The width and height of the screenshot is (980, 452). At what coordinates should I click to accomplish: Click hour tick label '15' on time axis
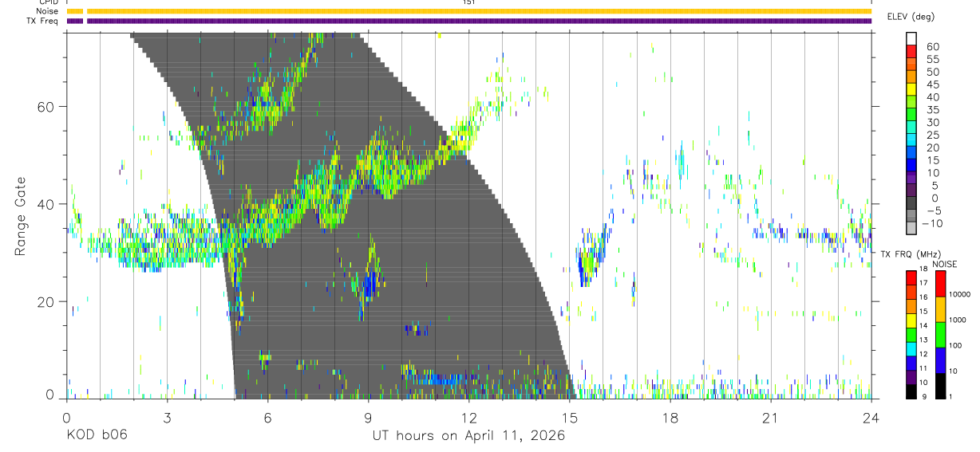click(570, 418)
